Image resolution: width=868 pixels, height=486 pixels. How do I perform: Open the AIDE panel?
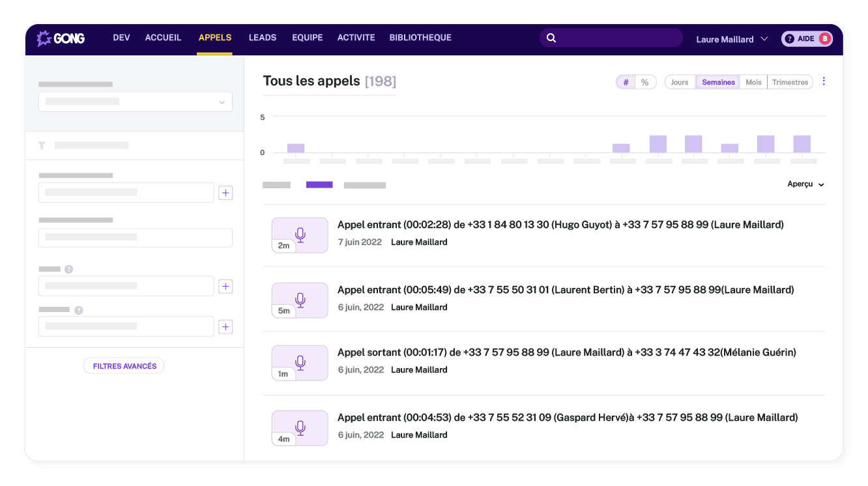point(807,38)
